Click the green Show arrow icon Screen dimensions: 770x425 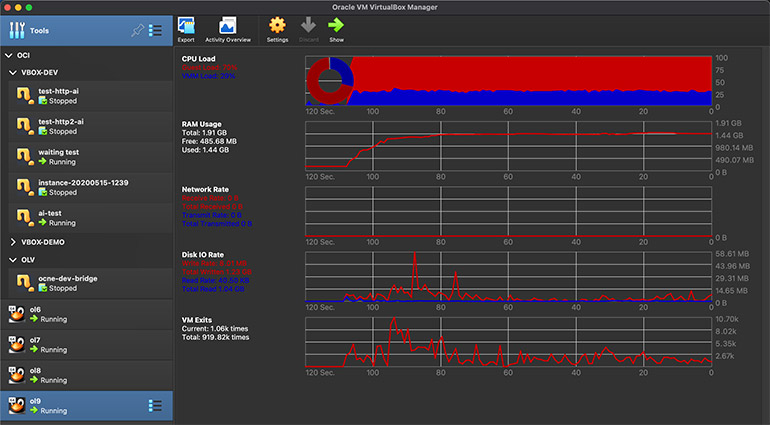336,25
